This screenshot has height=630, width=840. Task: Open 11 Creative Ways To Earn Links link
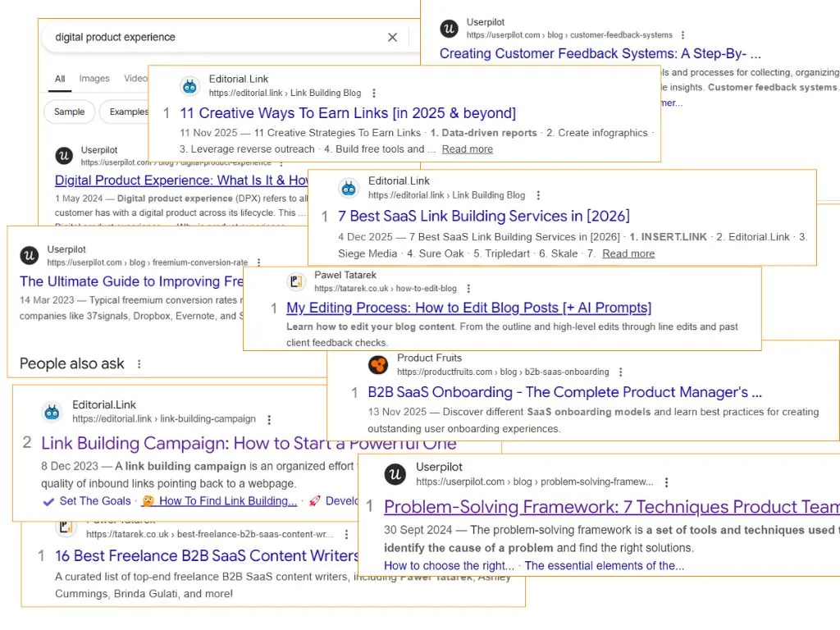point(348,113)
